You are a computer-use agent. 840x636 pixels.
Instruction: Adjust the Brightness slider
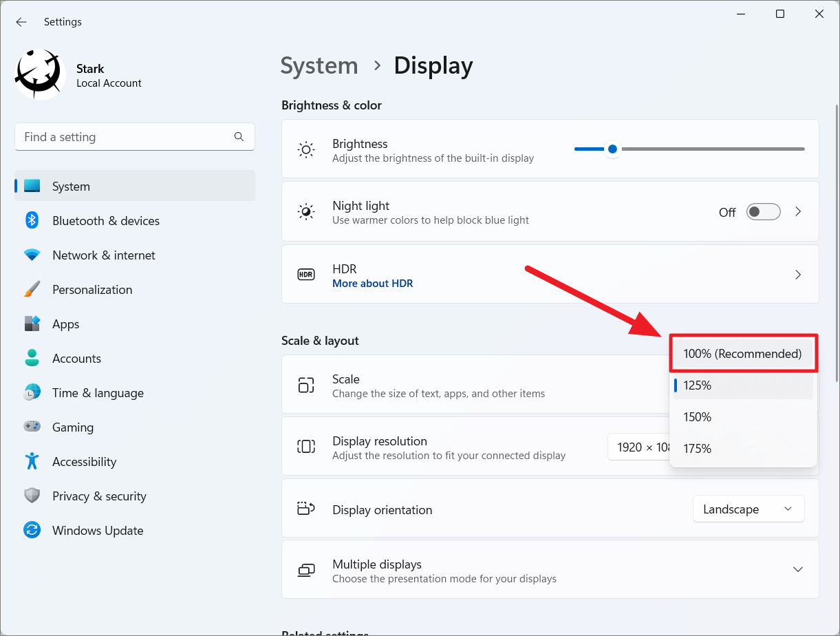click(612, 149)
